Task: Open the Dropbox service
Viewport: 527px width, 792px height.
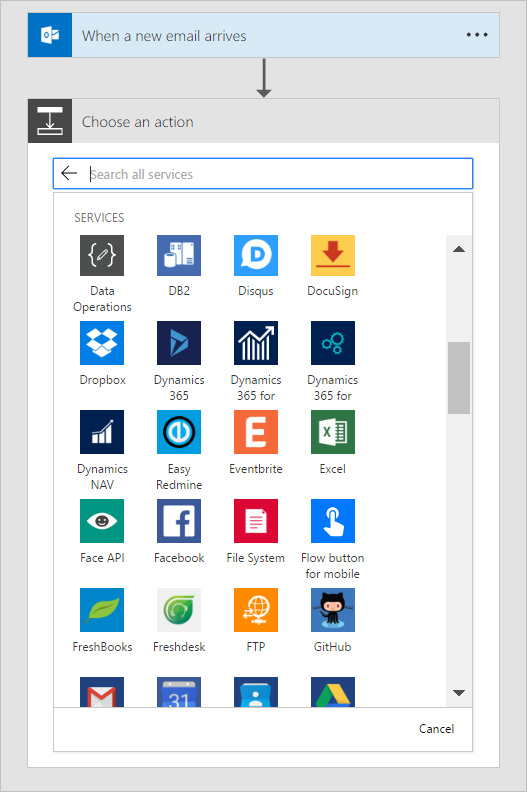Action: pos(102,343)
